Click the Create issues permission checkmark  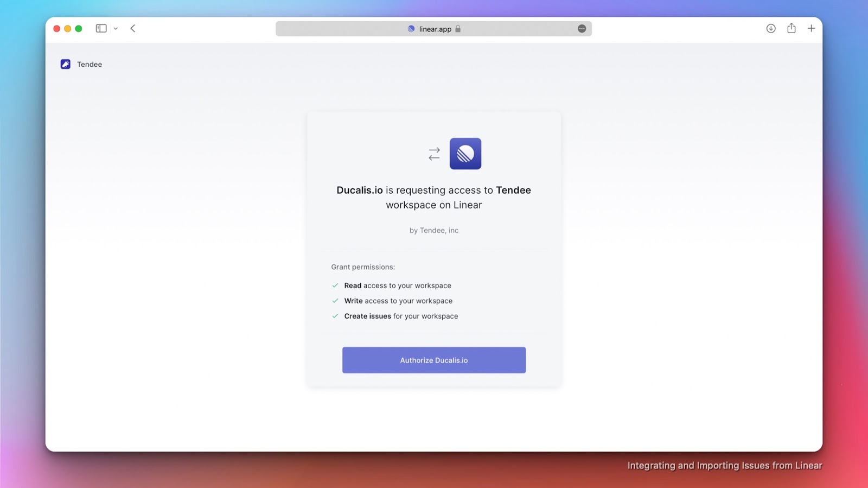coord(335,316)
